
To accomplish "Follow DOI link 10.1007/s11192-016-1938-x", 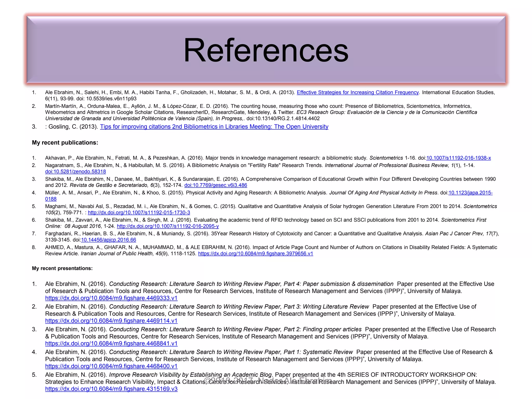I will pyautogui.click(x=459, y=158).
